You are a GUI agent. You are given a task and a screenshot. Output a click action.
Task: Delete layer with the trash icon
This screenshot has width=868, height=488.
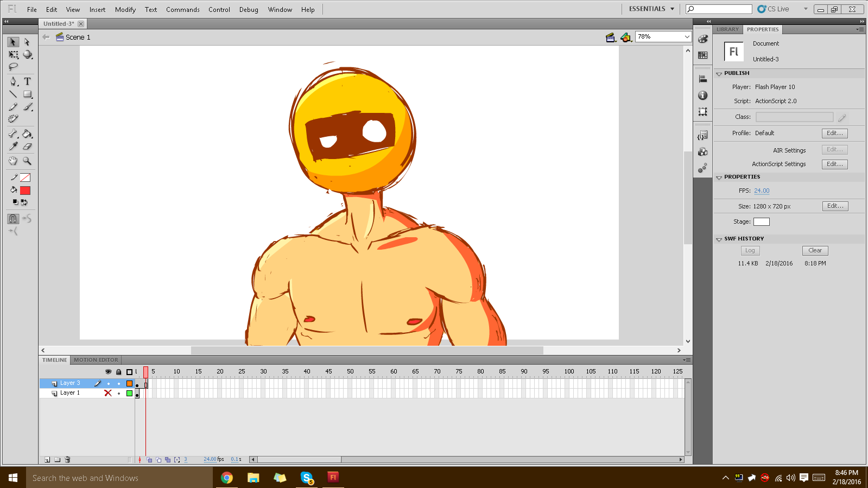[68, 460]
